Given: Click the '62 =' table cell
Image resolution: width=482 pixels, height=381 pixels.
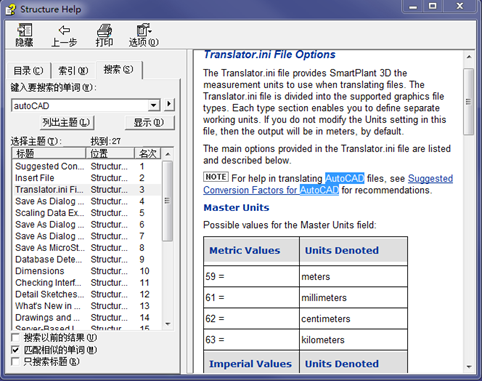Looking at the screenshot, I should pyautogui.click(x=252, y=318).
